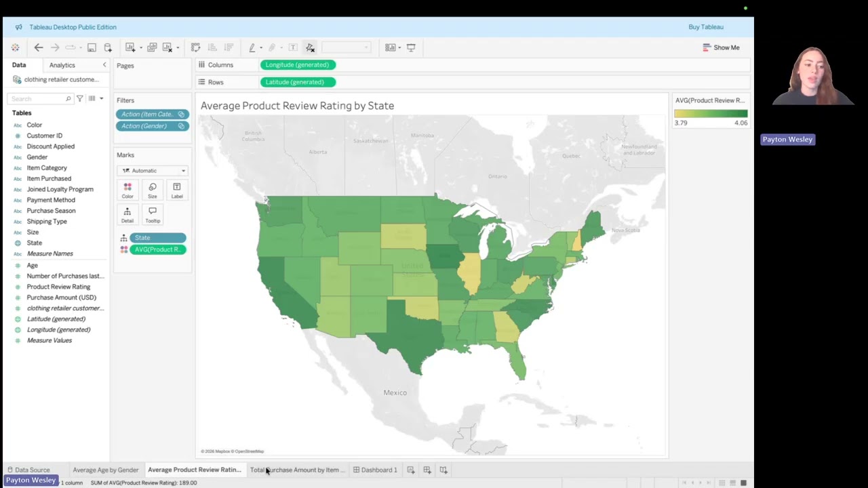Open the Total Purchase Amount by Item sheet

pyautogui.click(x=297, y=470)
